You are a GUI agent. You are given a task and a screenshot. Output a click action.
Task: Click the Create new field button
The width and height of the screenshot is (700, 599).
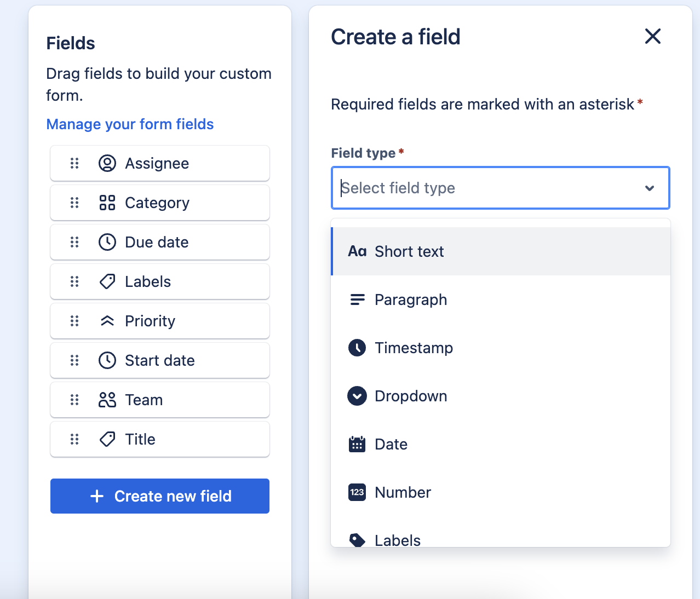click(160, 496)
